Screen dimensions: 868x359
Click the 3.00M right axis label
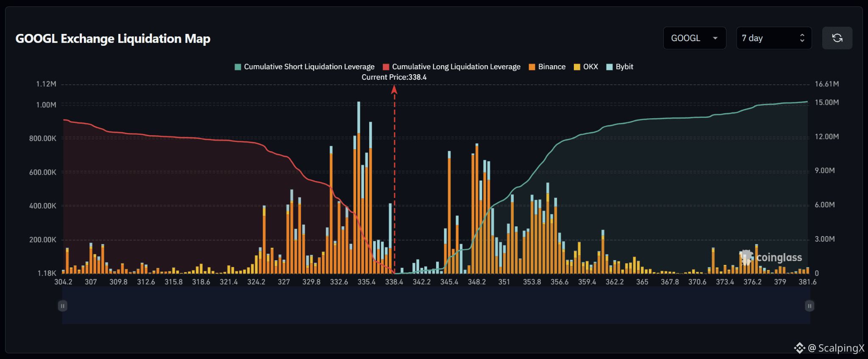[x=825, y=239]
